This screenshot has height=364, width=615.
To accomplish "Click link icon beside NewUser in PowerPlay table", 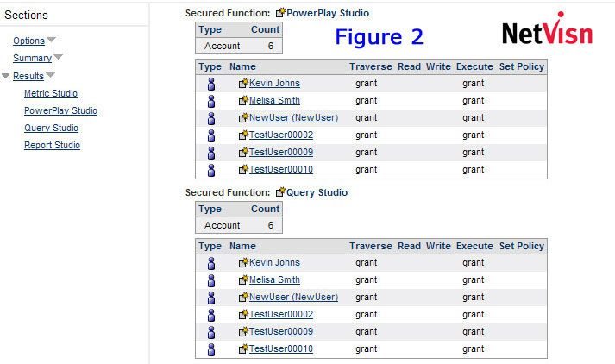I will (243, 117).
